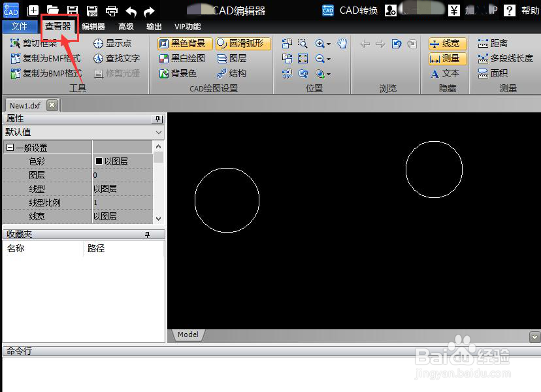The width and height of the screenshot is (541, 392).
Task: Save the drawing with the floppy icon
Action: pyautogui.click(x=73, y=10)
